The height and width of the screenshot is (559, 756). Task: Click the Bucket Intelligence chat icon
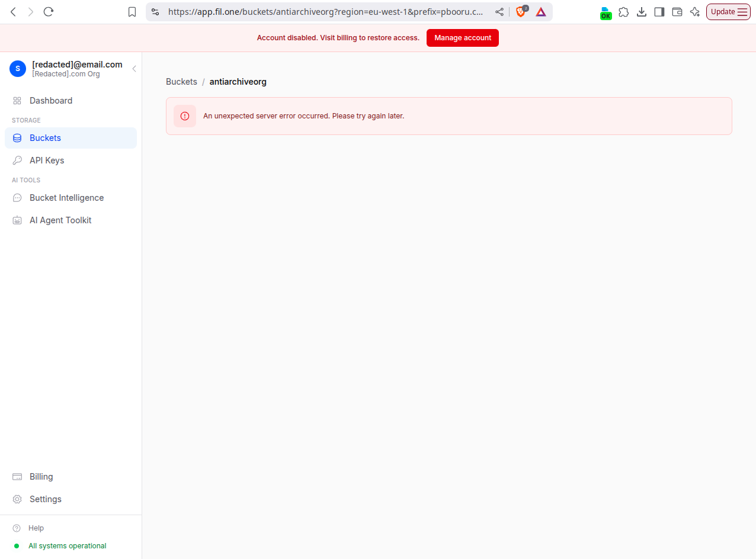pyautogui.click(x=17, y=198)
